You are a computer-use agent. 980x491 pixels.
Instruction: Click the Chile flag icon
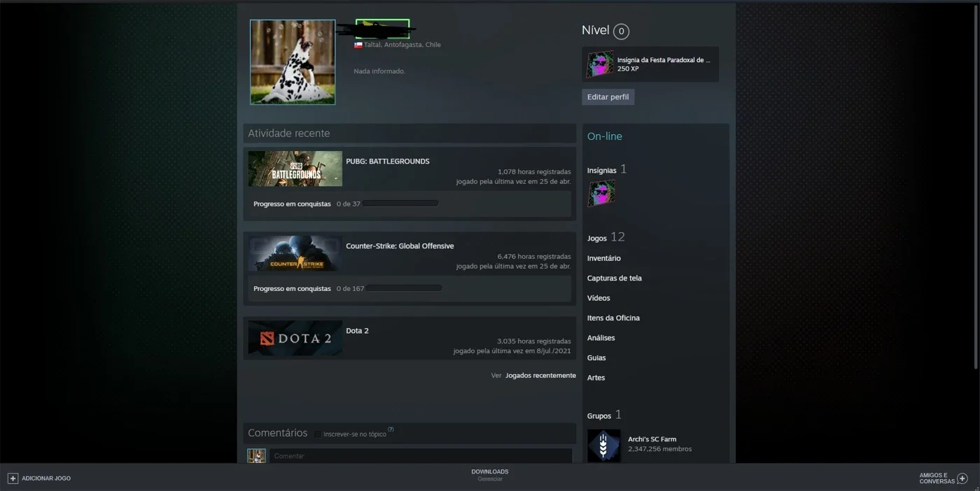click(358, 45)
